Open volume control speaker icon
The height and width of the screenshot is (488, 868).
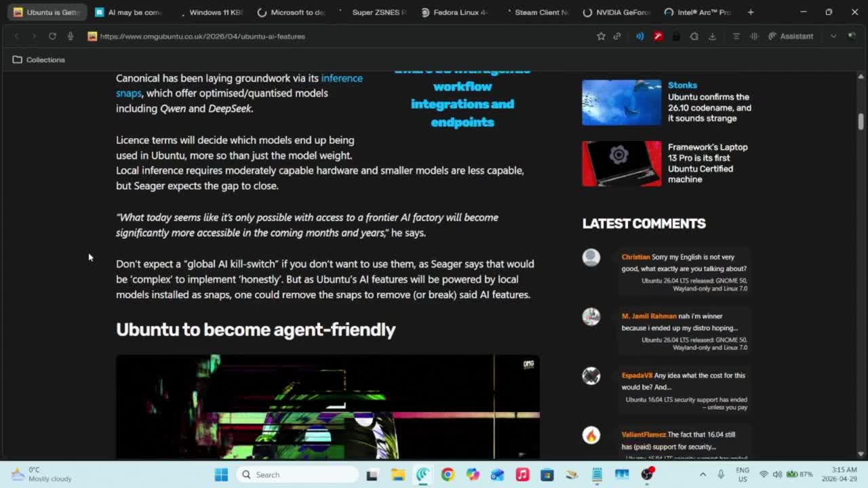tap(777, 474)
